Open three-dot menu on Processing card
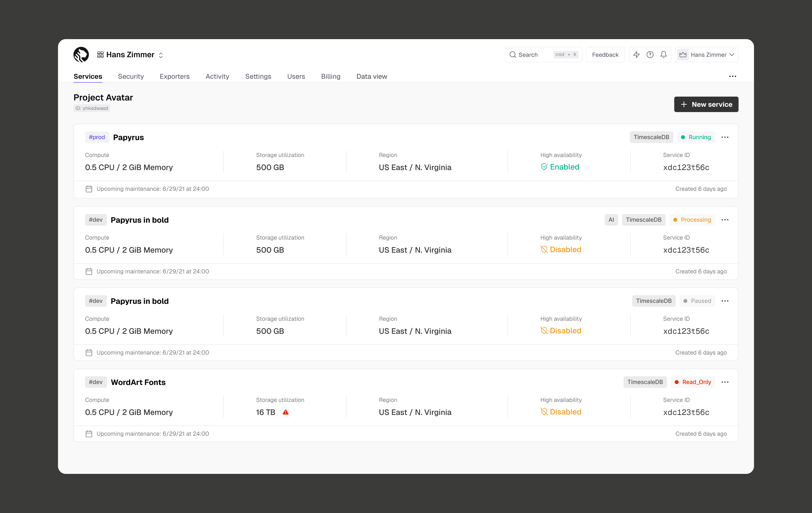 coord(725,220)
